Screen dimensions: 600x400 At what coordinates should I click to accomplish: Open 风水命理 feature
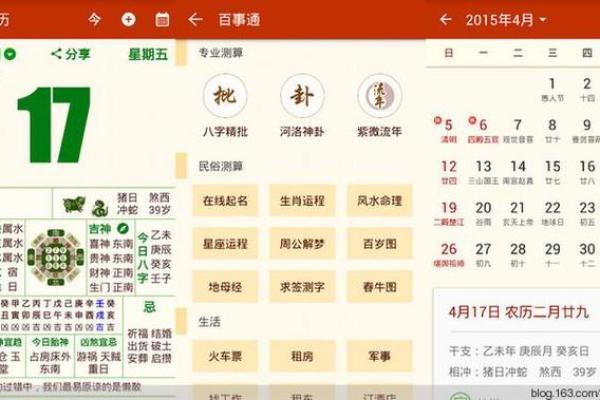pos(379,200)
